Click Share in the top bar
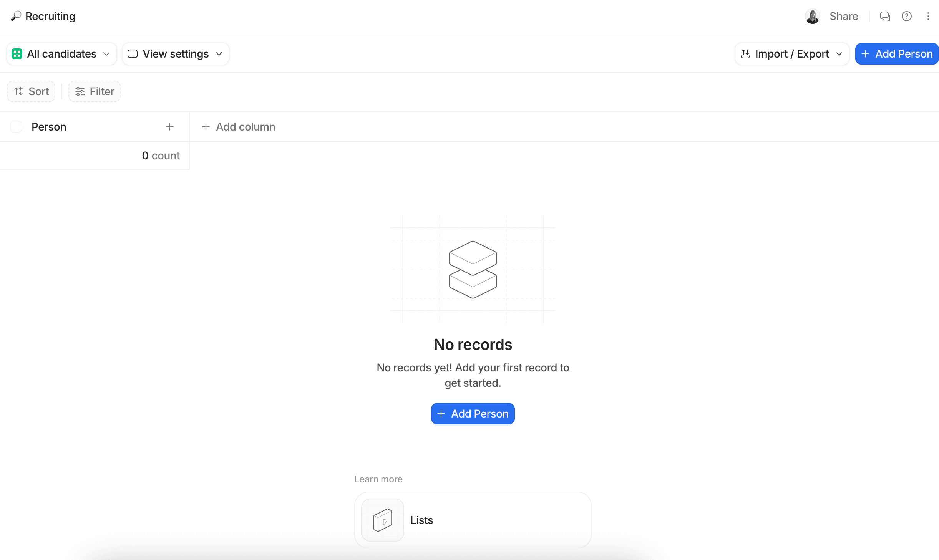Viewport: 939px width, 560px height. (844, 16)
